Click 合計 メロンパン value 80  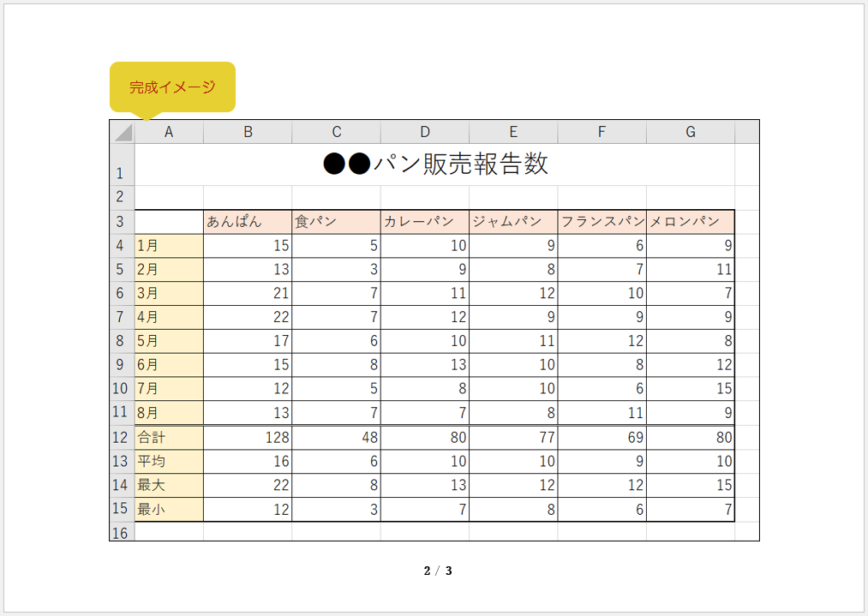pos(691,437)
